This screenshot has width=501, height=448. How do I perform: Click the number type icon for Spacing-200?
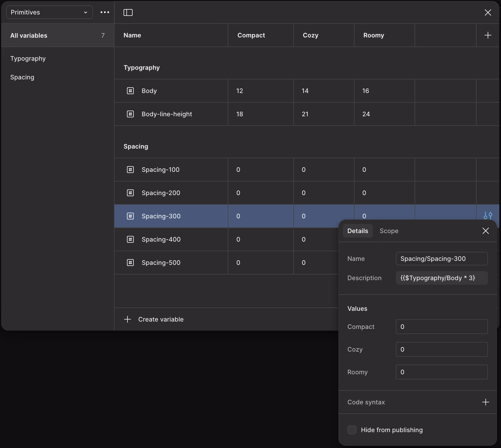coord(130,193)
